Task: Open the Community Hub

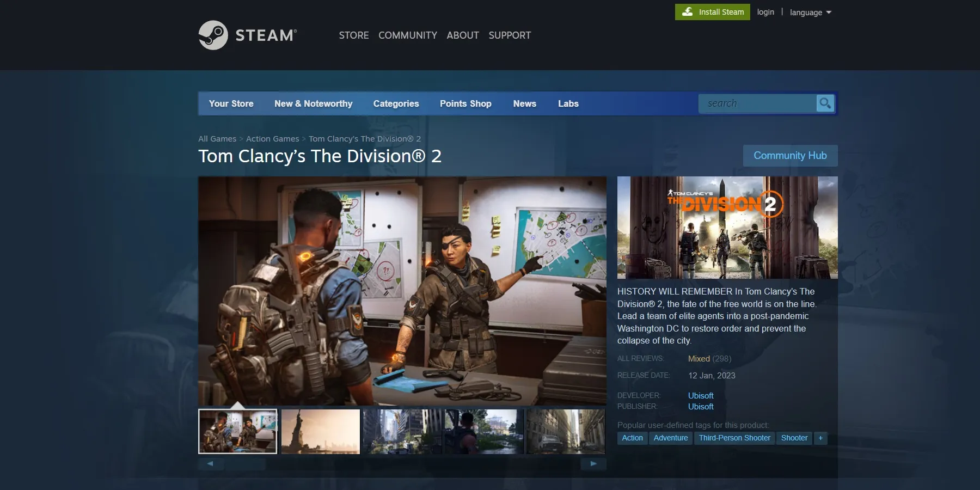Action: [x=790, y=156]
